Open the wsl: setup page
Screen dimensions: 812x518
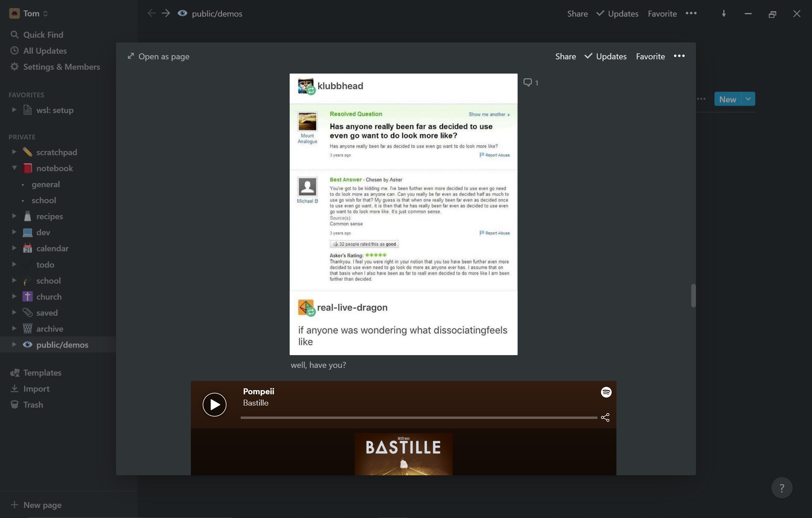[x=55, y=110]
